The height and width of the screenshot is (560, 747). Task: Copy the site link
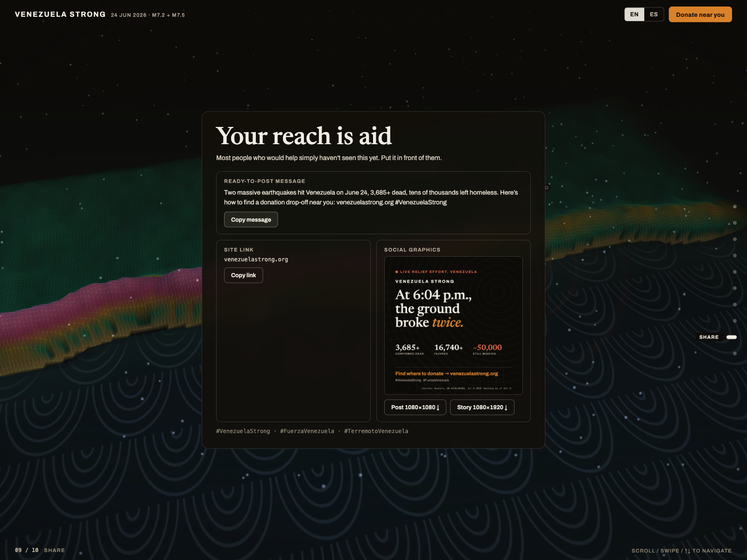(243, 275)
